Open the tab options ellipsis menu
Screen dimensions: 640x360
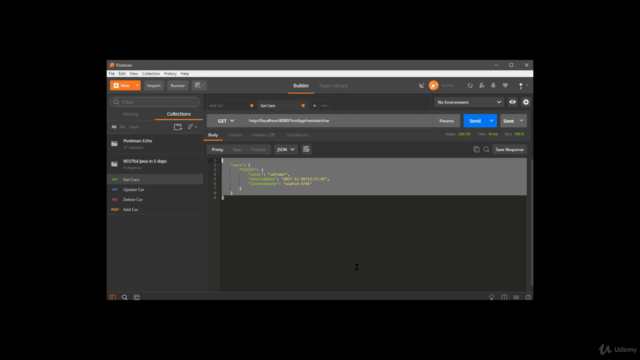pos(324,106)
